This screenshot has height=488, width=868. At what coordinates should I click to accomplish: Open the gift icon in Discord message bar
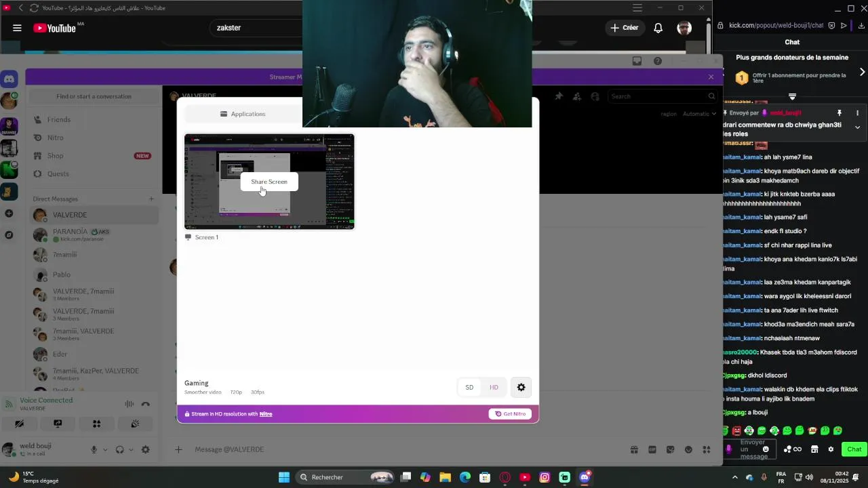coord(634,449)
